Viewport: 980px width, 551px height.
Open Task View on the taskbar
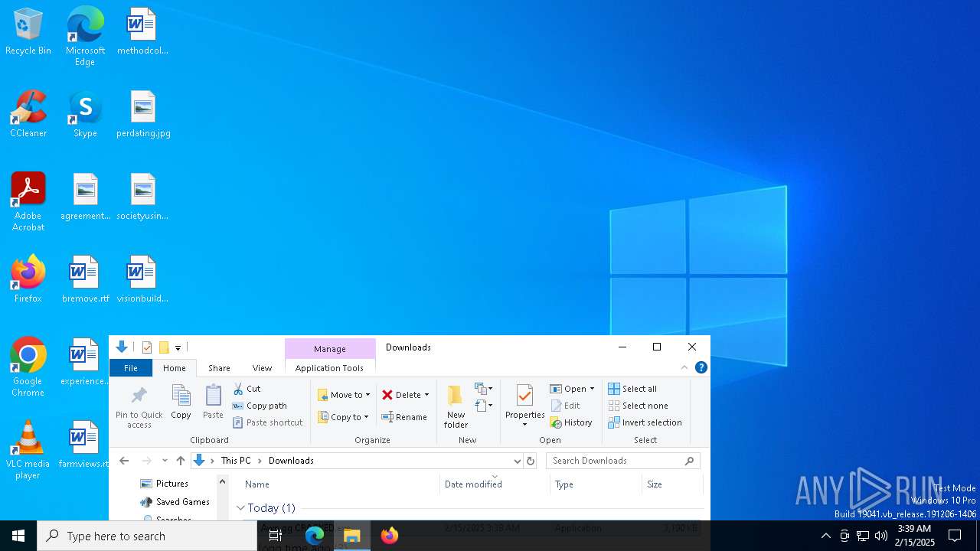click(276, 536)
